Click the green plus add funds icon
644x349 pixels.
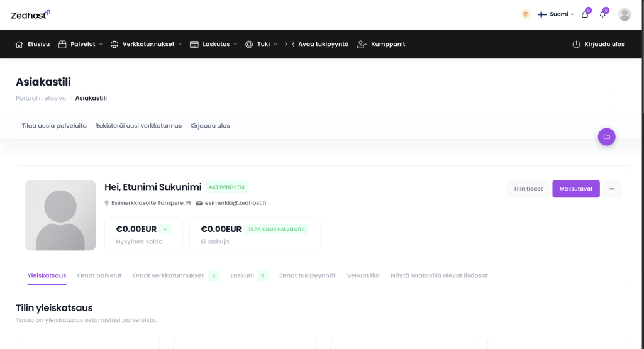point(165,230)
